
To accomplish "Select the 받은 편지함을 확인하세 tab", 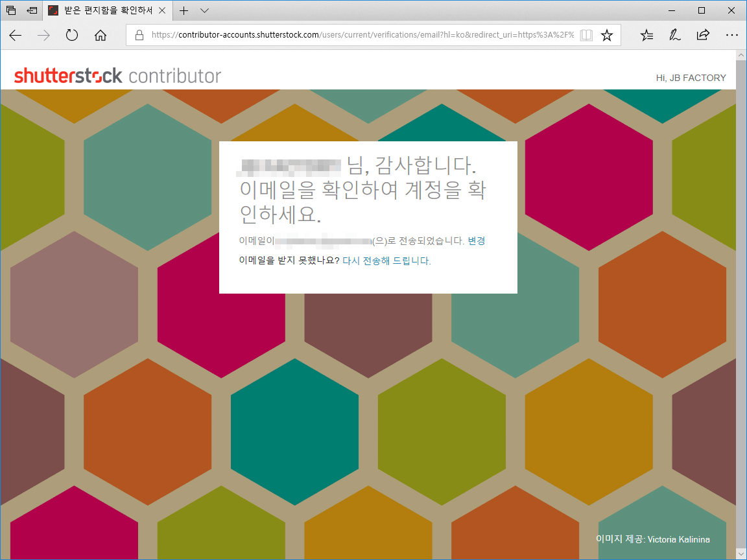I will tap(108, 10).
